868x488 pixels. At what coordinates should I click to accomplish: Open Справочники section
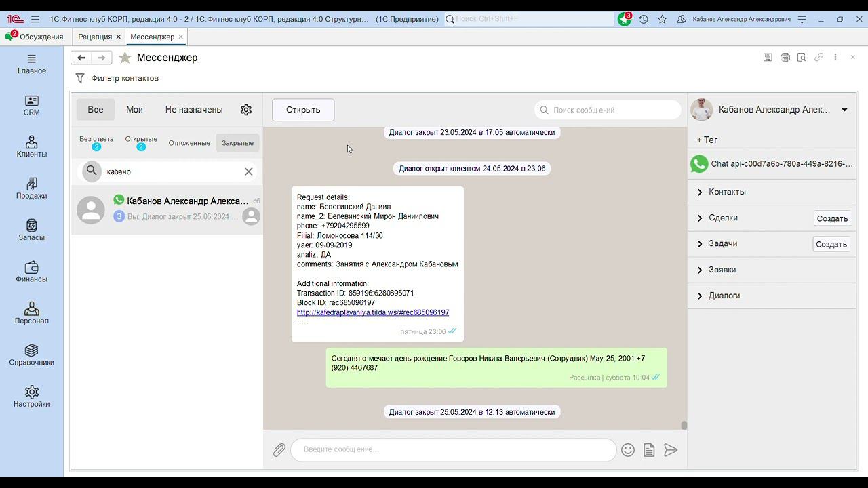pos(32,355)
